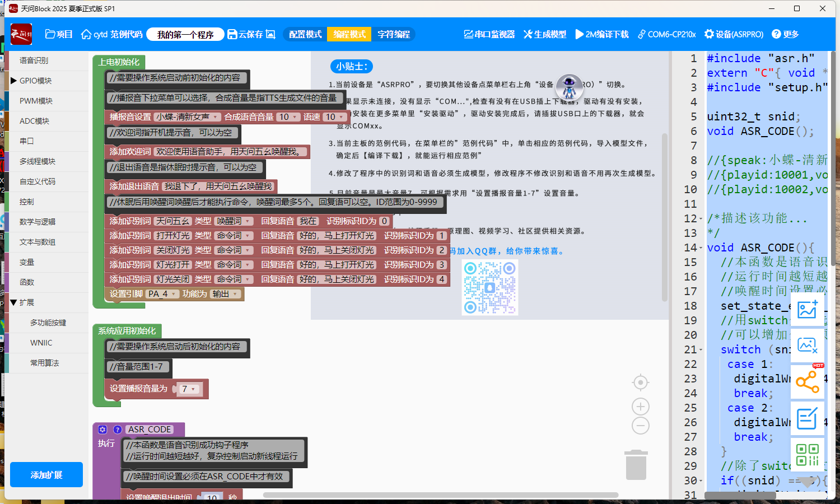Zoom out the block workspace
Viewport: 840px width, 504px height.
click(x=640, y=426)
